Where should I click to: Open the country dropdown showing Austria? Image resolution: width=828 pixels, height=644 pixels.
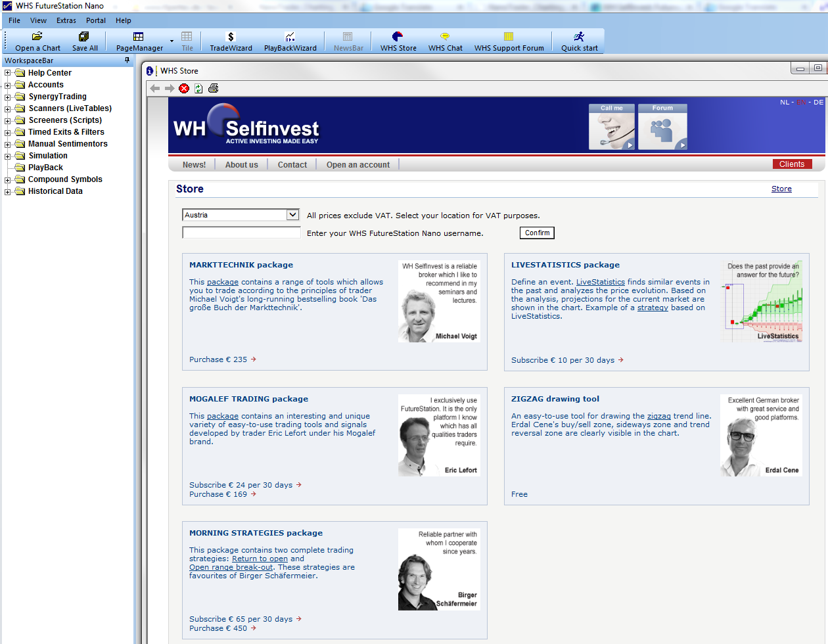(292, 215)
